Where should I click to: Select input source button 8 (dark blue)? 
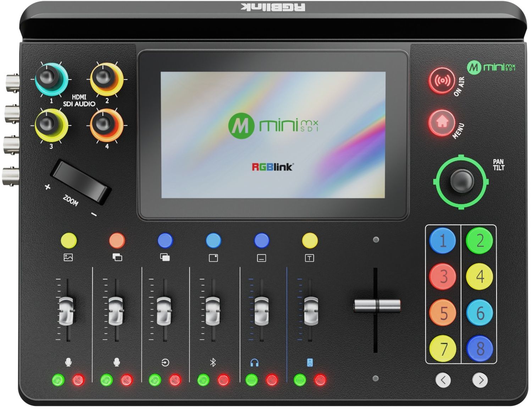pyautogui.click(x=480, y=349)
